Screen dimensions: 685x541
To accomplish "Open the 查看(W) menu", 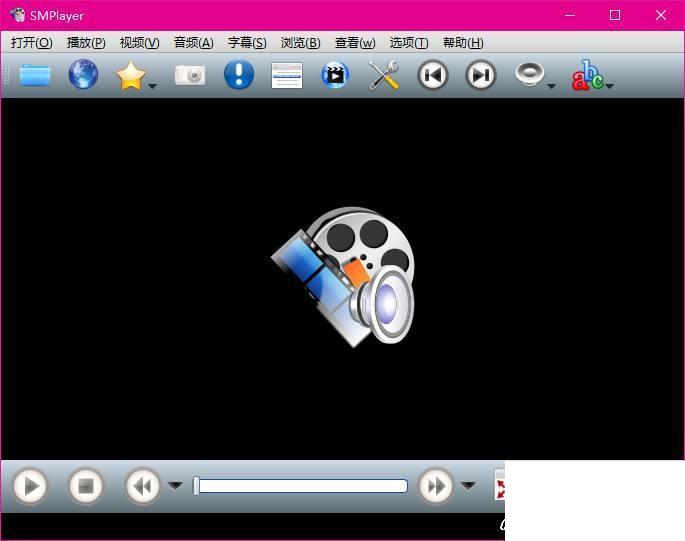I will [x=355, y=42].
